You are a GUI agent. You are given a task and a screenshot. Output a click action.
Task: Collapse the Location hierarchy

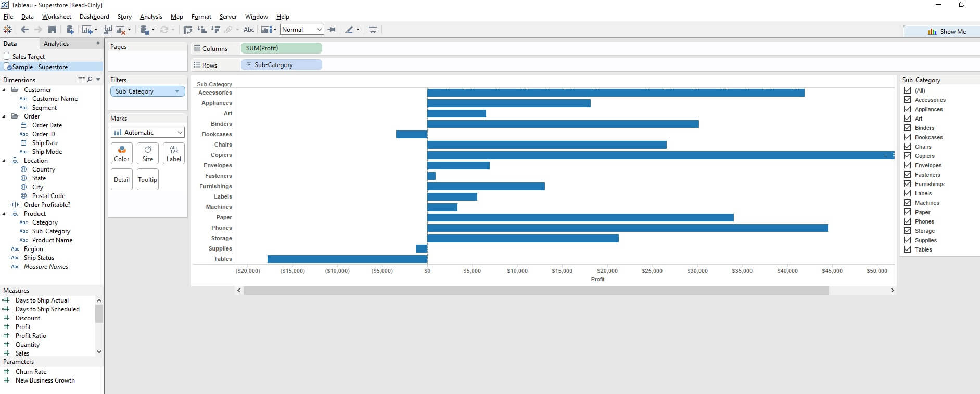(5, 161)
